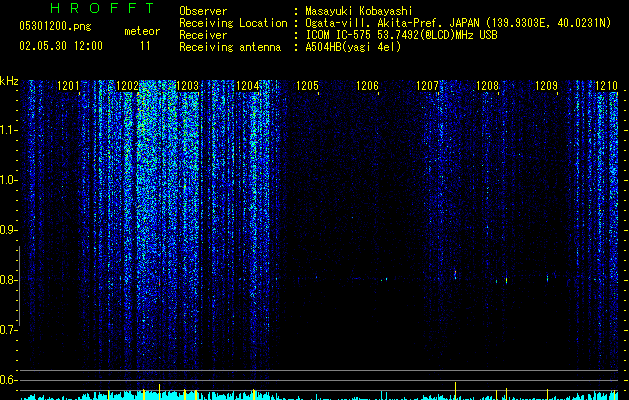Click the 0.6 kHz axis label
Image resolution: width=629 pixels, height=400 pixels.
8,380
